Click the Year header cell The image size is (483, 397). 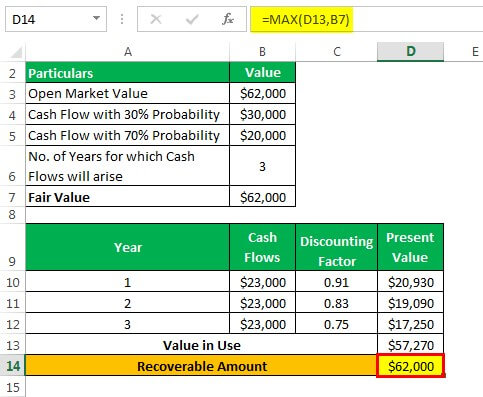128,247
